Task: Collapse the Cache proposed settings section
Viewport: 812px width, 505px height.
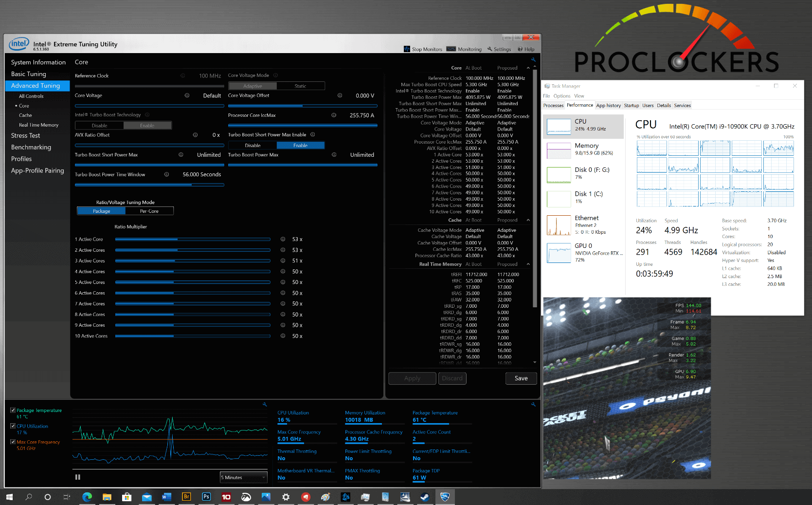Action: 528,220
